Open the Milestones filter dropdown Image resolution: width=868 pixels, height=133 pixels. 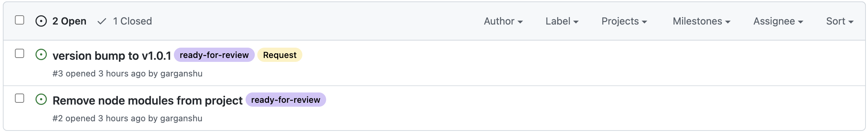pyautogui.click(x=702, y=21)
